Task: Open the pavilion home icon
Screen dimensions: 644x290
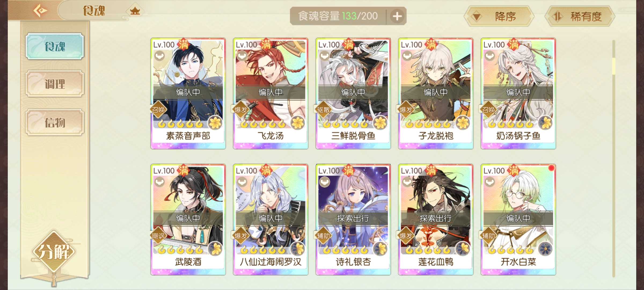Action: click(135, 11)
